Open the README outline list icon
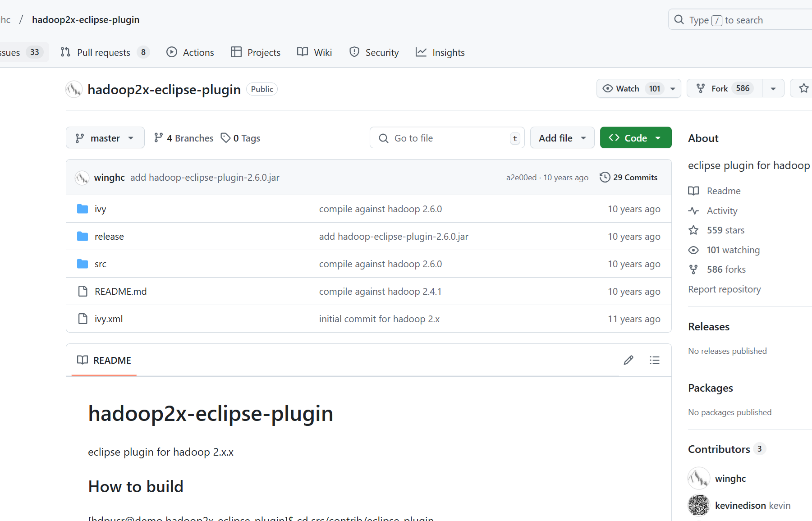812x521 pixels. tap(654, 360)
